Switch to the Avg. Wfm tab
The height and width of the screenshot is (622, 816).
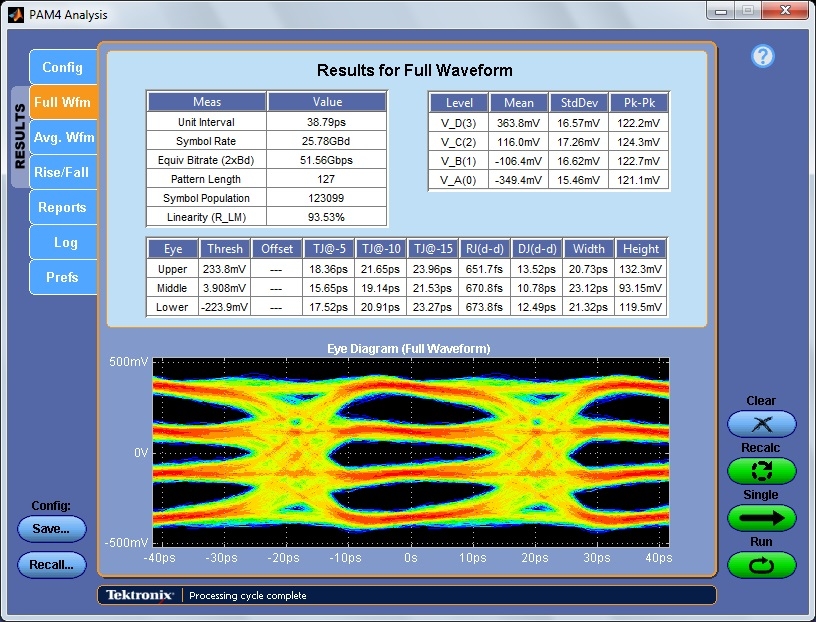click(63, 137)
